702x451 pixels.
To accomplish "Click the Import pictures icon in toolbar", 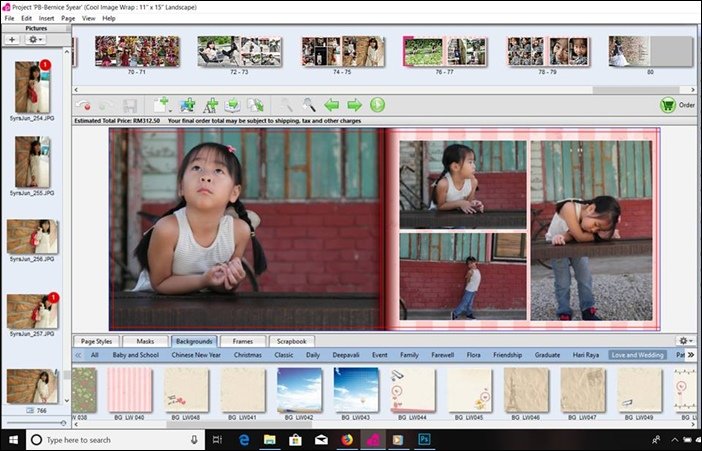I will click(232, 105).
